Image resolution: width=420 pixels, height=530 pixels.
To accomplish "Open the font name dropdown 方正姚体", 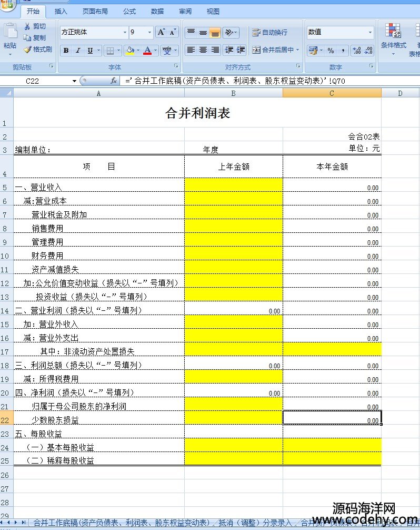I will pyautogui.click(x=125, y=32).
